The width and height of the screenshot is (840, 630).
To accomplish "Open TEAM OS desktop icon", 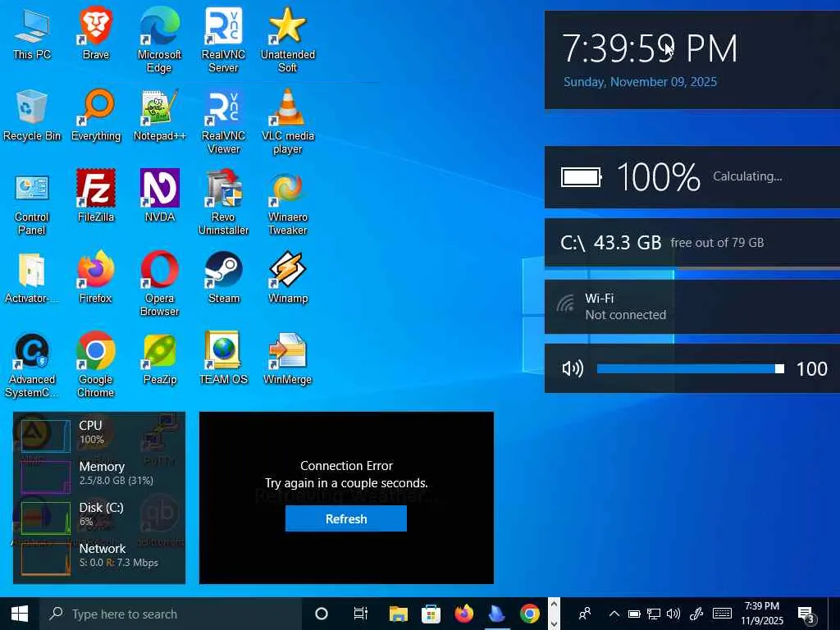I will [223, 359].
